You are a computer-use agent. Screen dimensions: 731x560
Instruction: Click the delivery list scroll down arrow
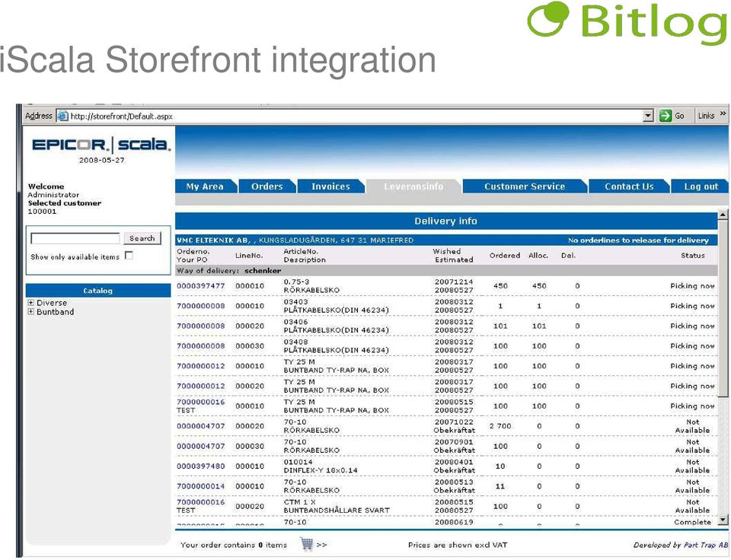click(723, 520)
